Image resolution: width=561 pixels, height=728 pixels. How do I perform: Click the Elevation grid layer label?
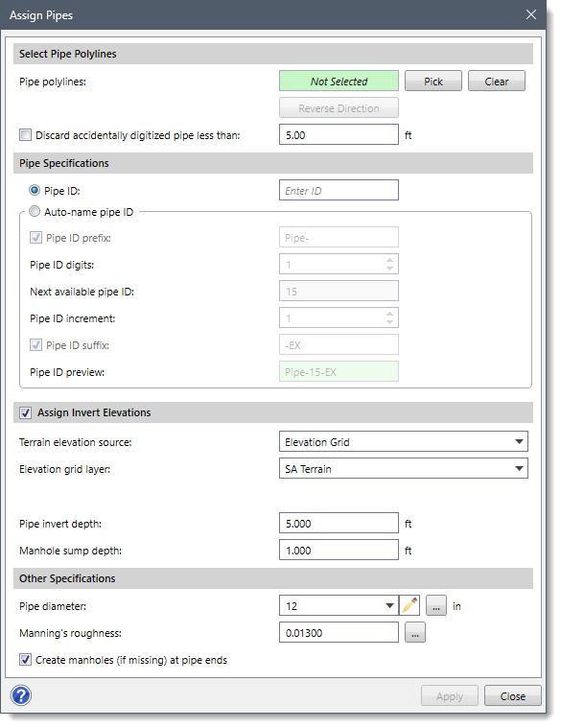(x=64, y=469)
